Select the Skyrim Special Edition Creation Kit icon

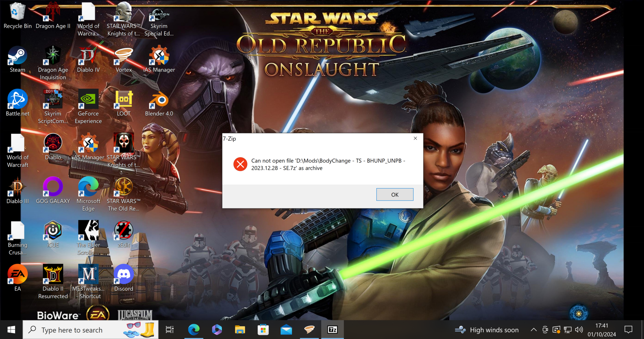(x=159, y=23)
